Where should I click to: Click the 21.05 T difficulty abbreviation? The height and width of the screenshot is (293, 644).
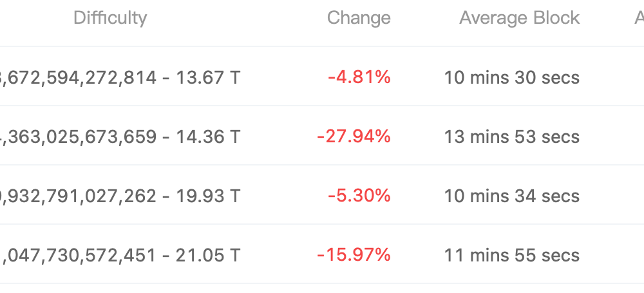(208, 255)
